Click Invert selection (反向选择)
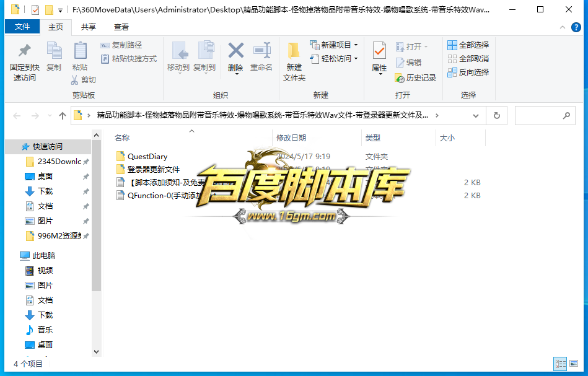This screenshot has width=588, height=376. [x=468, y=72]
